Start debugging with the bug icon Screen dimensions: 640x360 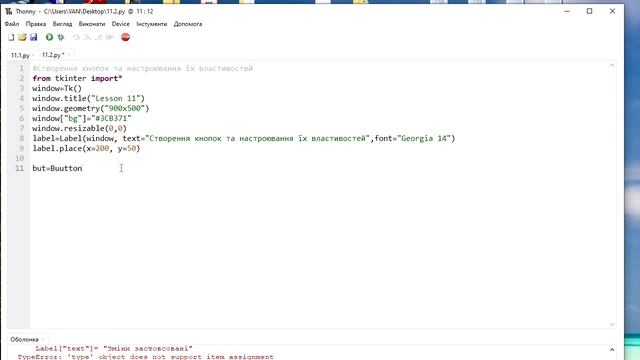coord(61,37)
